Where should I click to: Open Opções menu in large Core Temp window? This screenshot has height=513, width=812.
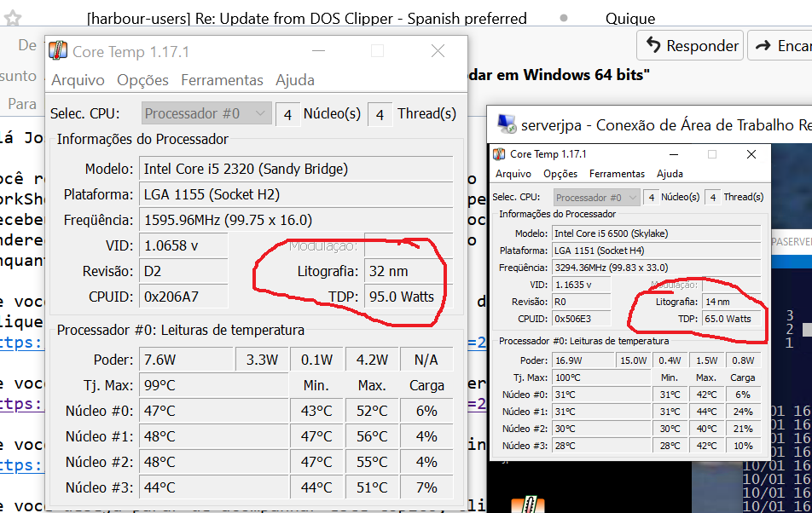click(x=142, y=80)
